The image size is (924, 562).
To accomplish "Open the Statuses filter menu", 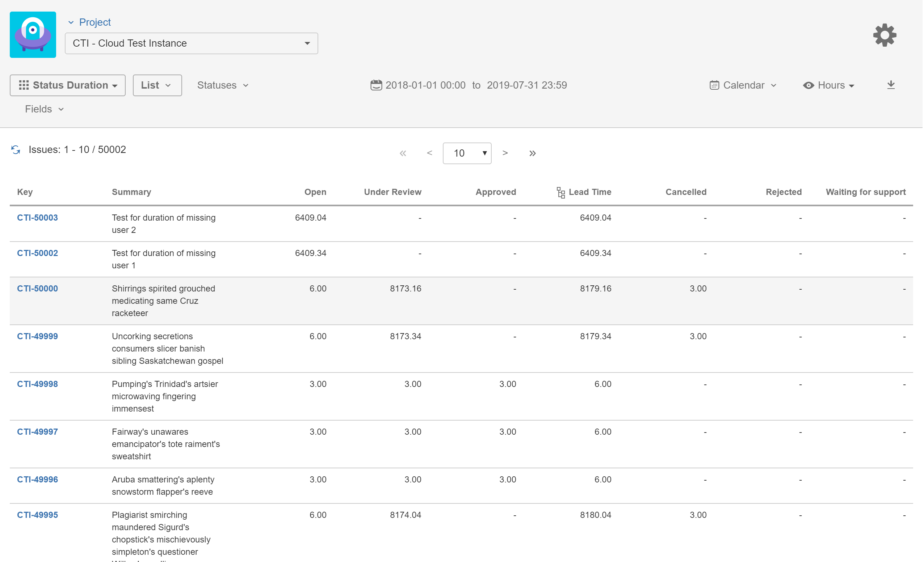I will click(x=222, y=85).
